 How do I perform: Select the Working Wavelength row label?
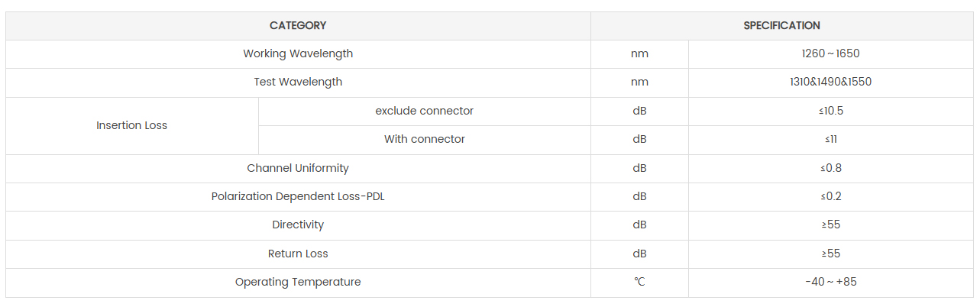click(x=298, y=54)
